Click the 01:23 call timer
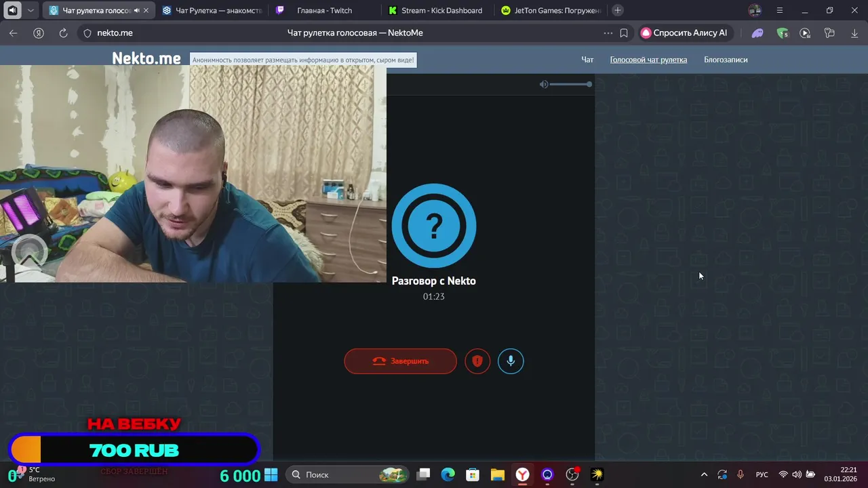868x488 pixels. [x=434, y=297]
